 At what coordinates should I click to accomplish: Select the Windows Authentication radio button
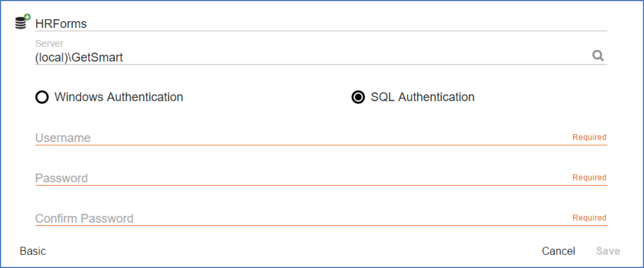click(x=42, y=97)
